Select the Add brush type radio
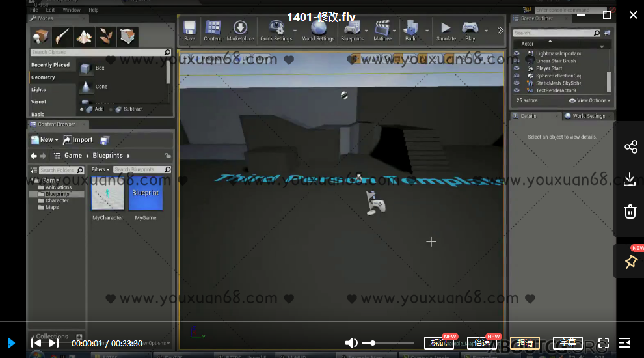The height and width of the screenshot is (358, 644). (x=82, y=109)
